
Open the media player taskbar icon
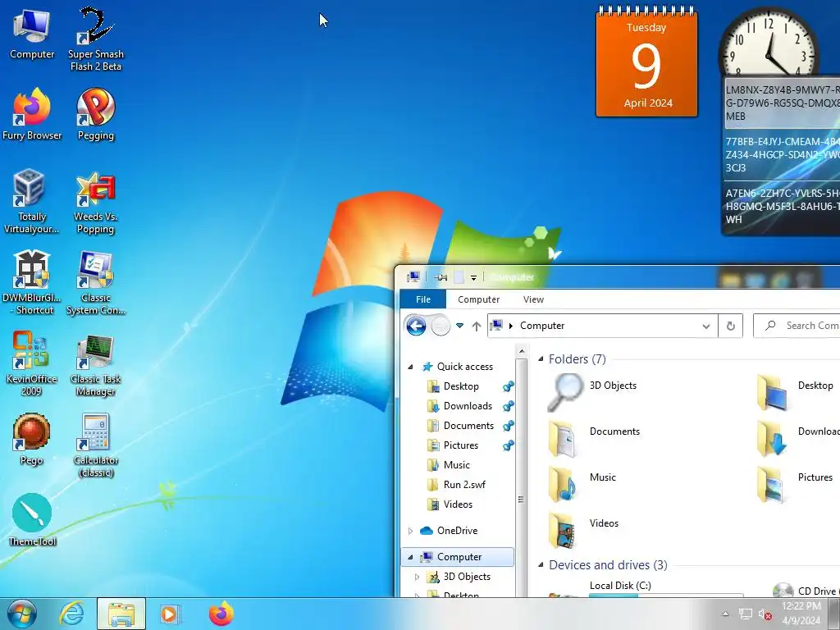[171, 614]
